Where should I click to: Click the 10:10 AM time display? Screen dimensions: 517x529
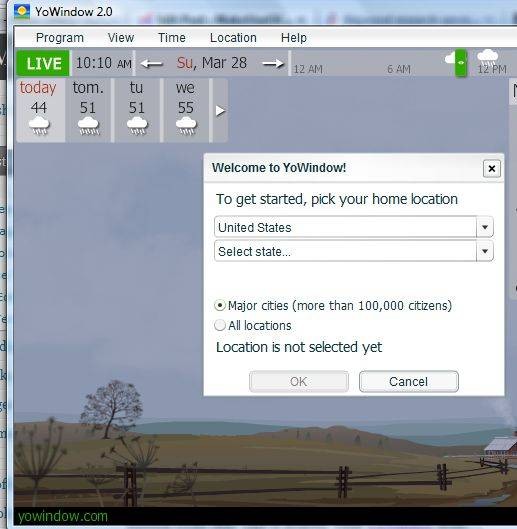[103, 63]
